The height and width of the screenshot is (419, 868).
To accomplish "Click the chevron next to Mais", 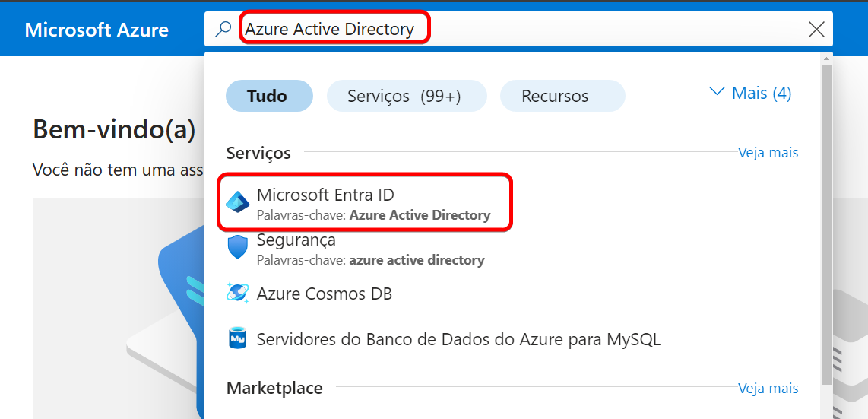I will [x=716, y=92].
